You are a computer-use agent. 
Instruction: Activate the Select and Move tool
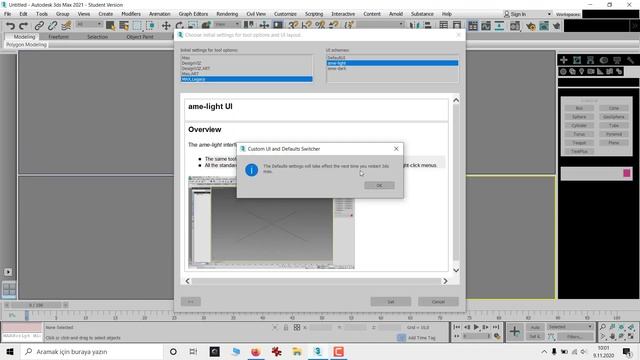tap(166, 26)
